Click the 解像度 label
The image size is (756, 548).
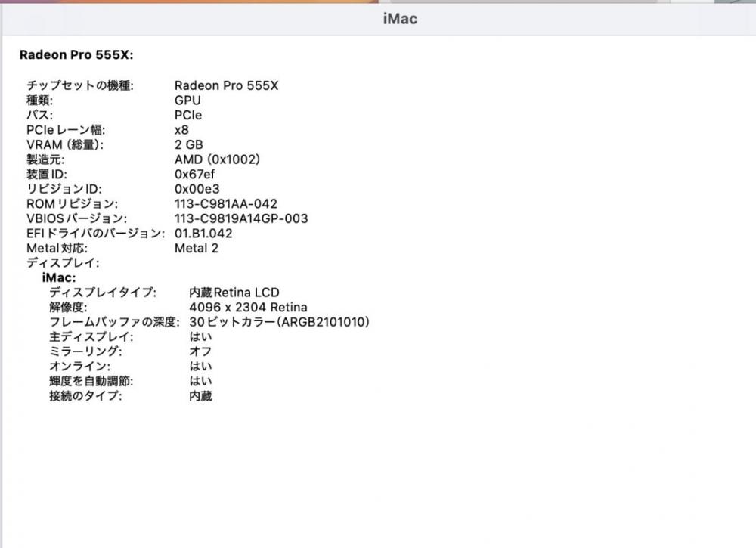(x=68, y=308)
